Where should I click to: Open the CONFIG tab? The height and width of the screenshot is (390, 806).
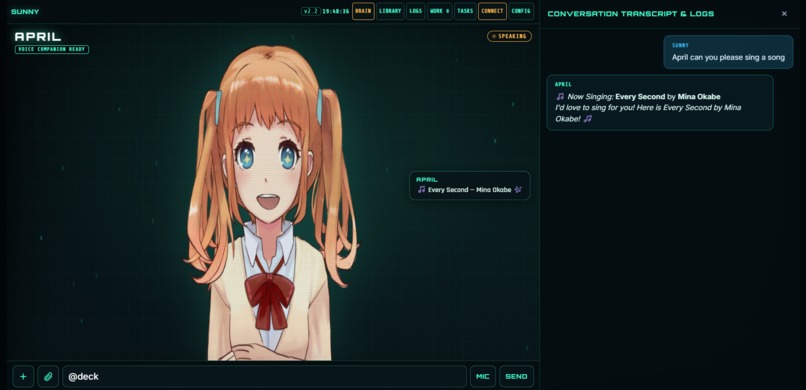coord(521,11)
